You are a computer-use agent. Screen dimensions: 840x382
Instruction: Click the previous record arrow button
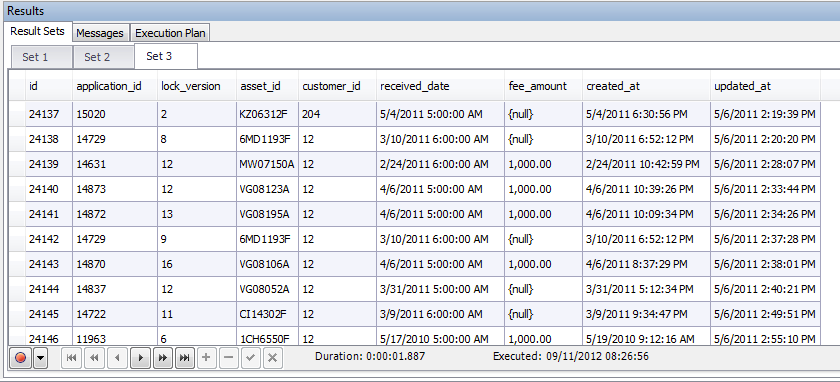[117, 358]
